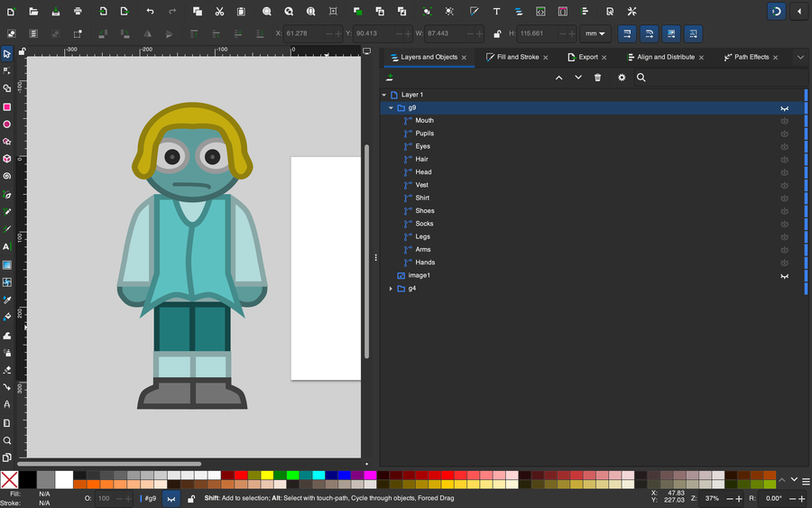Delete selected layer with trash icon
The width and height of the screenshot is (812, 508).
pyautogui.click(x=597, y=78)
